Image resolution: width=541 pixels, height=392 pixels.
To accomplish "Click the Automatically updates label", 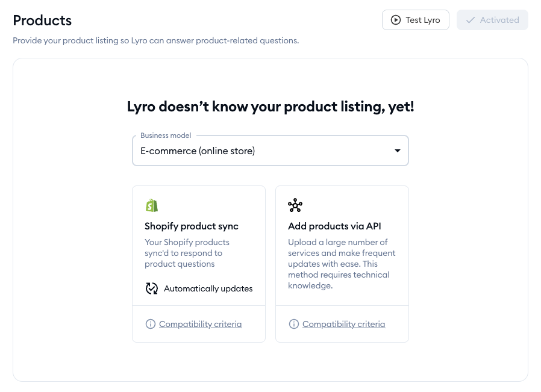I will click(x=208, y=288).
